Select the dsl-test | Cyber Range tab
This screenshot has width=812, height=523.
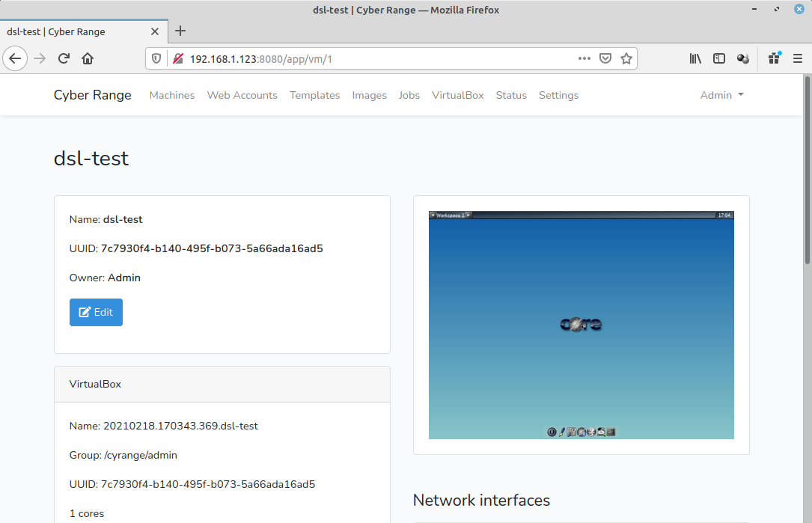[x=84, y=31]
